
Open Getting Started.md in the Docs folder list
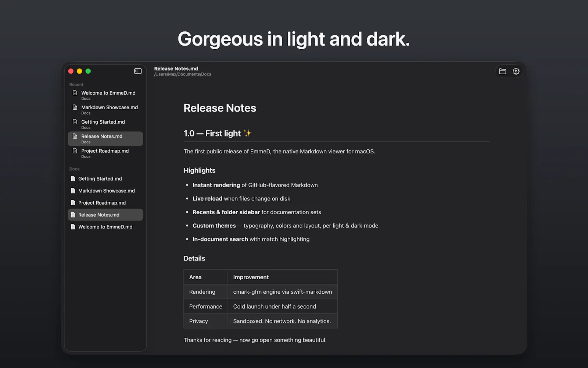coord(105,179)
